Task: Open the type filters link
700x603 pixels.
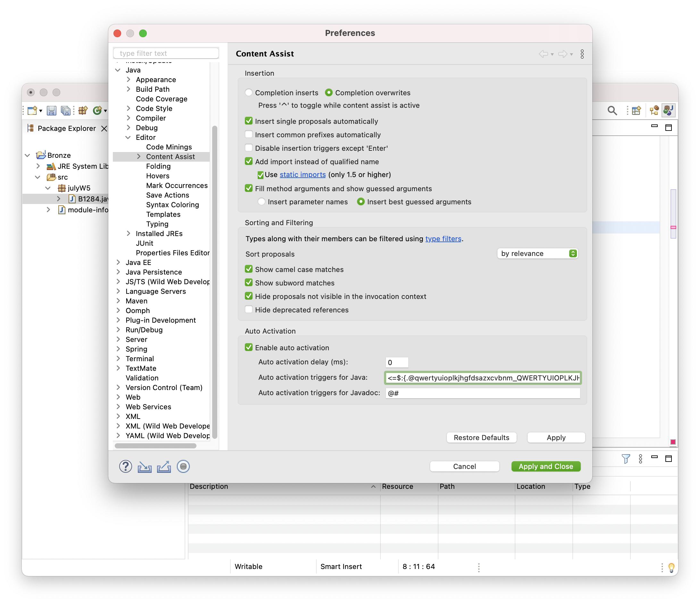Action: (x=443, y=239)
